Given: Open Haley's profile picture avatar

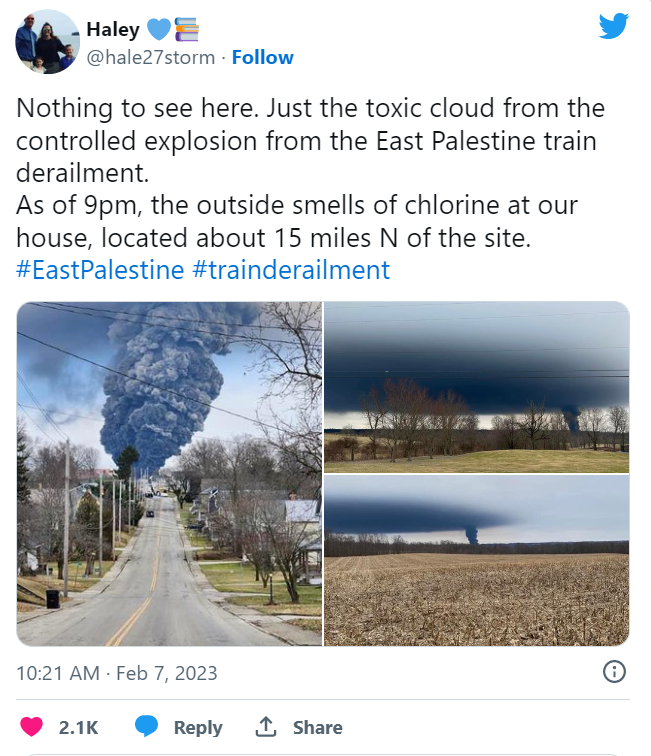Looking at the screenshot, I should [47, 42].
